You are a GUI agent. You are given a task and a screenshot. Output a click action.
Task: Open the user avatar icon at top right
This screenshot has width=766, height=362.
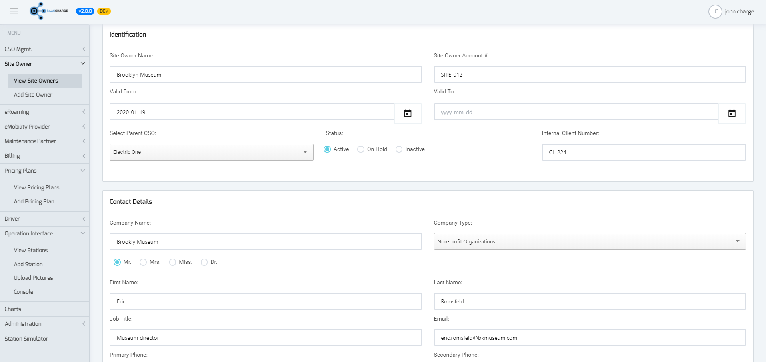point(715,11)
